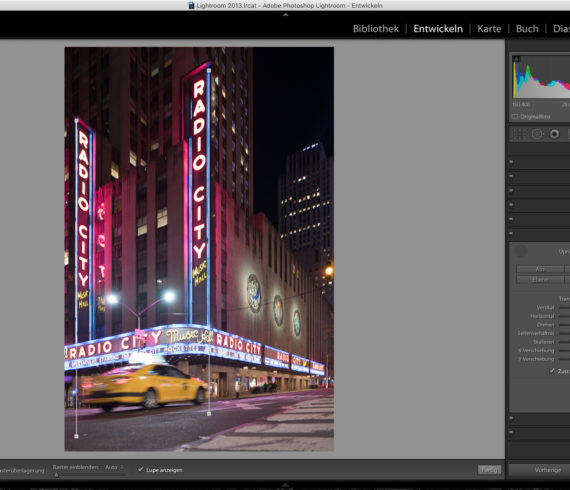Image resolution: width=570 pixels, height=490 pixels.
Task: Click the Radio City photo preview
Action: pos(199,249)
